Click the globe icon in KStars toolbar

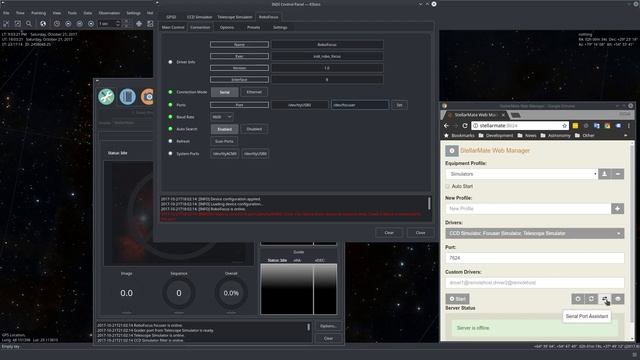(43, 24)
